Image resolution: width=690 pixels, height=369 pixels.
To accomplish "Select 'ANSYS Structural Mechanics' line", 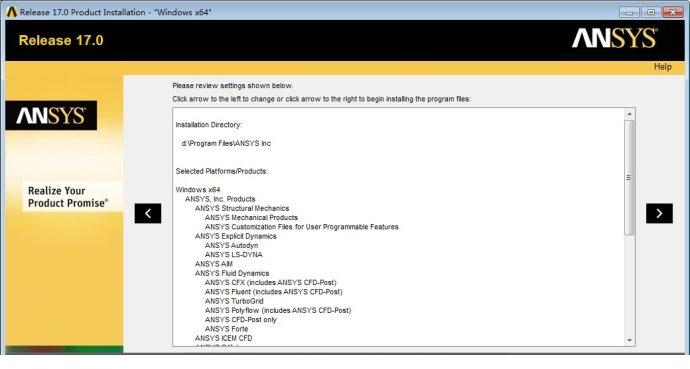I will 242,208.
